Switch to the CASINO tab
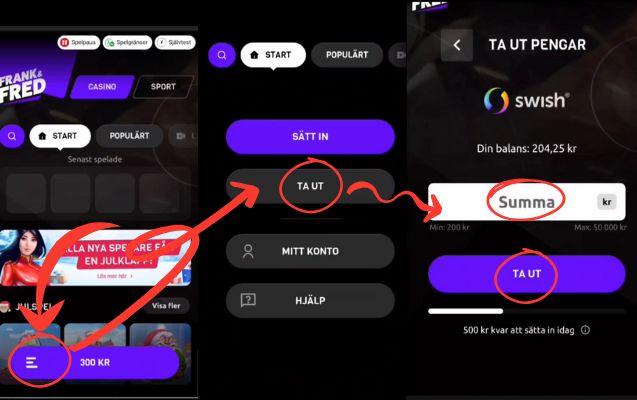This screenshot has width=637, height=400. pos(102,86)
